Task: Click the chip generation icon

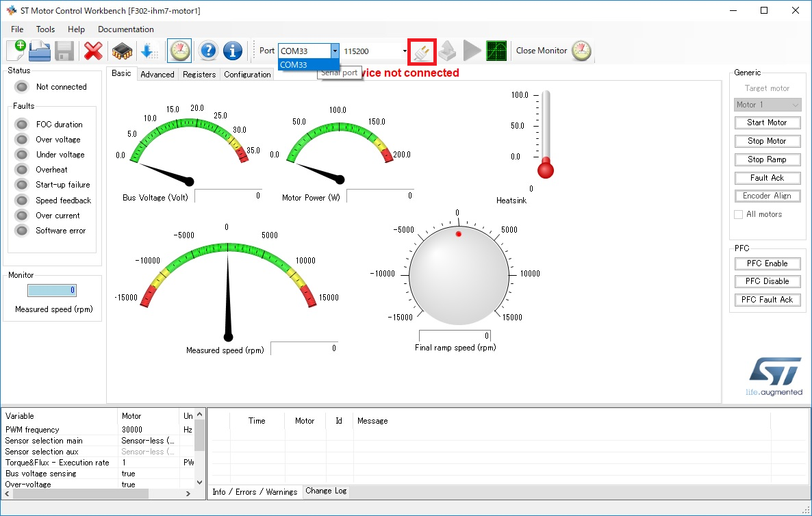Action: [x=122, y=51]
